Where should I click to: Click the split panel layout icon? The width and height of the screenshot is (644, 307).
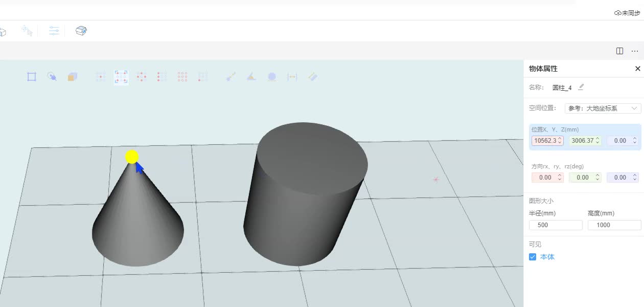click(619, 51)
